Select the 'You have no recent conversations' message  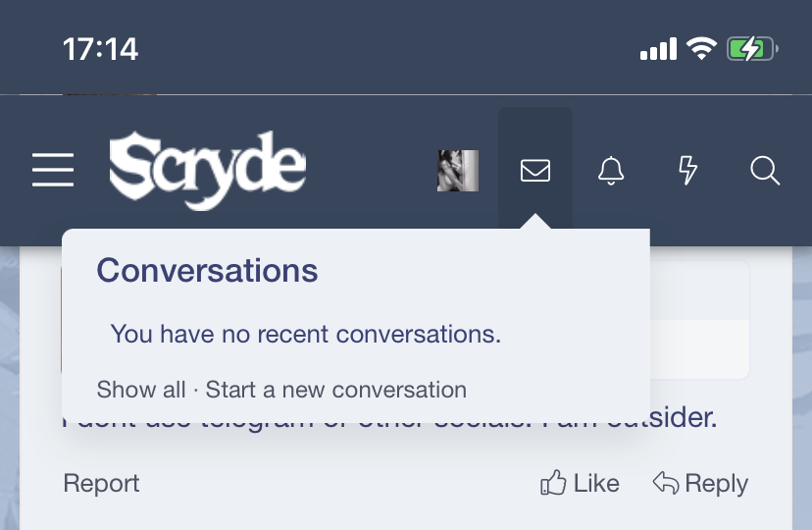(x=305, y=334)
